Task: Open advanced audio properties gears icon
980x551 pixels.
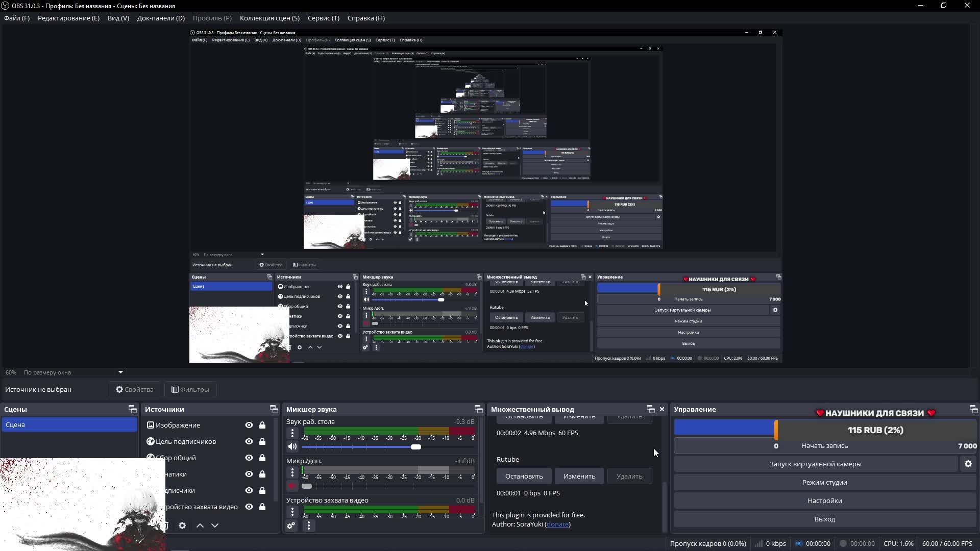Action: (x=291, y=525)
